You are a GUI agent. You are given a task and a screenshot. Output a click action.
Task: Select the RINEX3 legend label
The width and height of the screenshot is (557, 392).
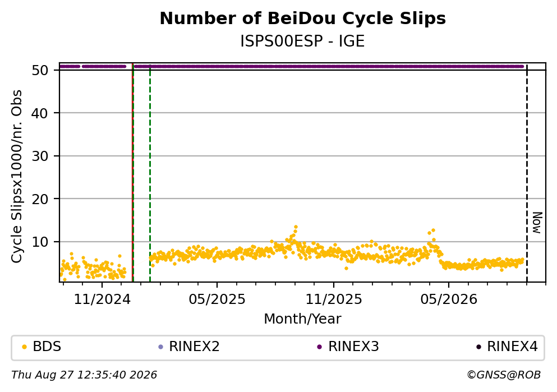coord(353,347)
